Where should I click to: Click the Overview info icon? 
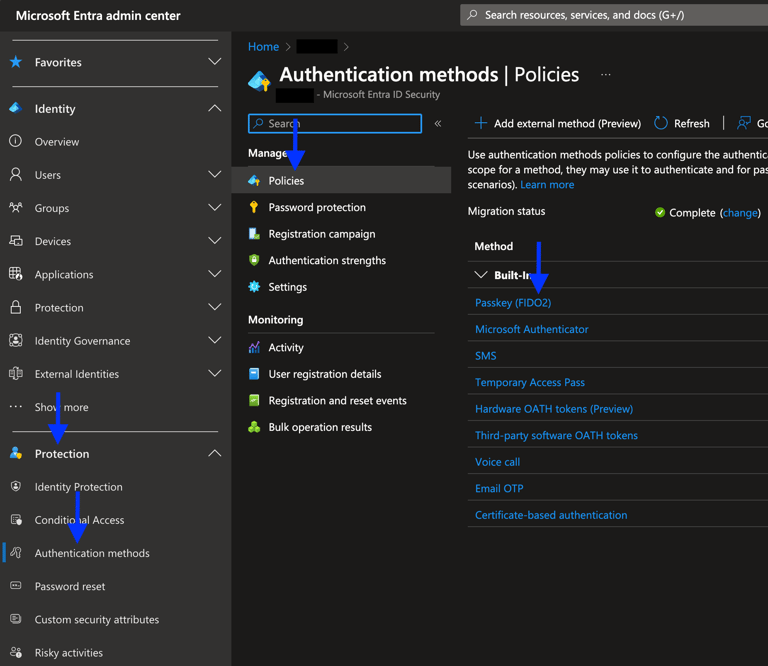coord(16,141)
